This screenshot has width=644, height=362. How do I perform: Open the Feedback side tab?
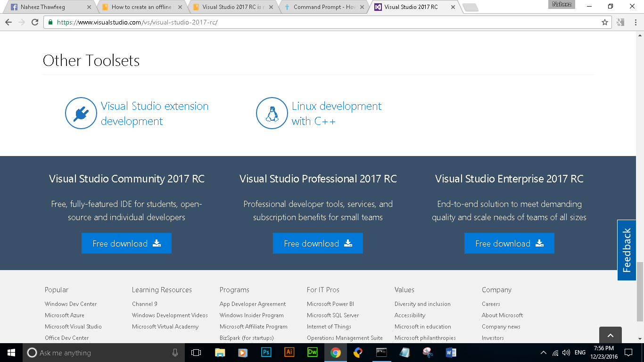[x=627, y=250]
